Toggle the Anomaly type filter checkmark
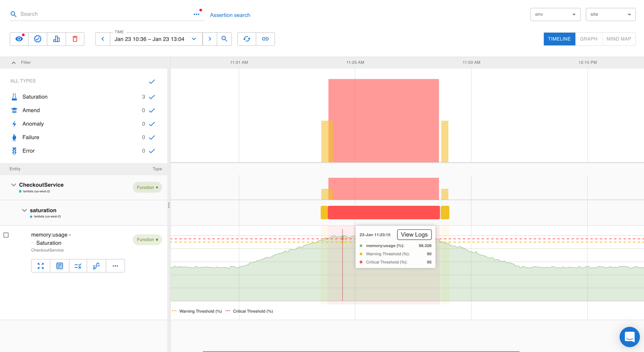Viewport: 644px width, 352px height. [152, 124]
